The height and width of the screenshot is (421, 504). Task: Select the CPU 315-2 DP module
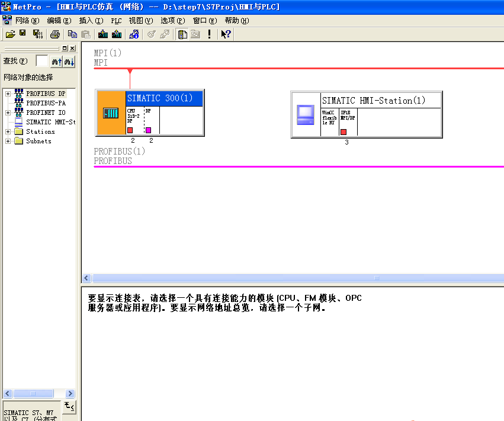click(x=134, y=120)
